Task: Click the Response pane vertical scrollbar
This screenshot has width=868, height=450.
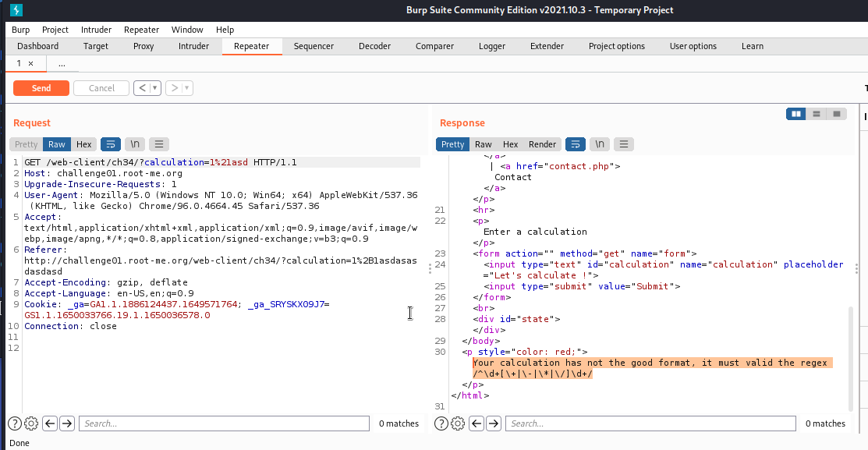Action: [x=850, y=359]
